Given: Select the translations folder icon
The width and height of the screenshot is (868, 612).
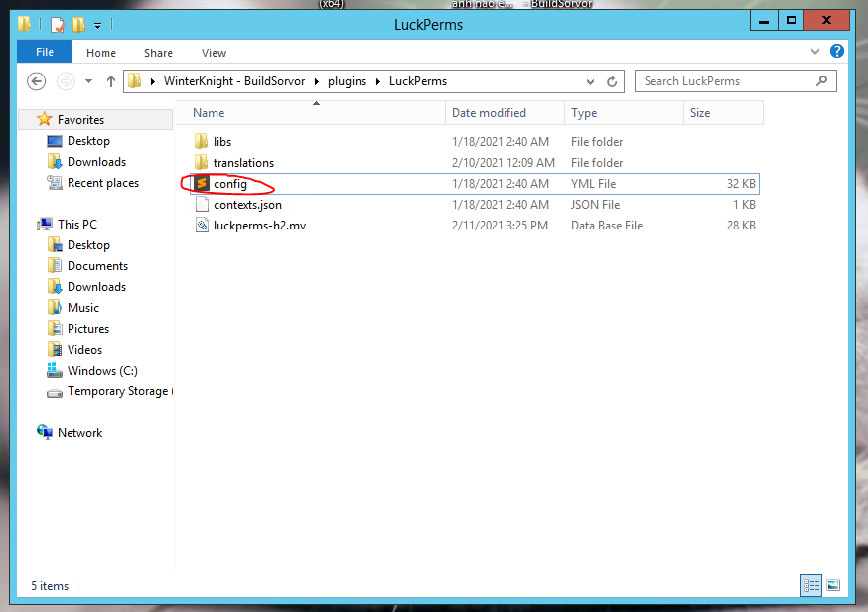Looking at the screenshot, I should pyautogui.click(x=202, y=162).
